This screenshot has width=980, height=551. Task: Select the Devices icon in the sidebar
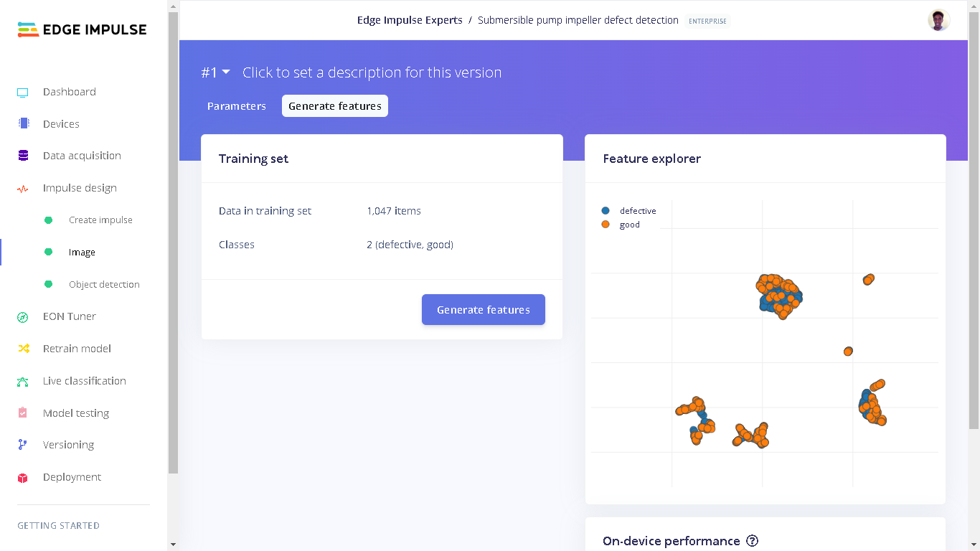(x=22, y=123)
